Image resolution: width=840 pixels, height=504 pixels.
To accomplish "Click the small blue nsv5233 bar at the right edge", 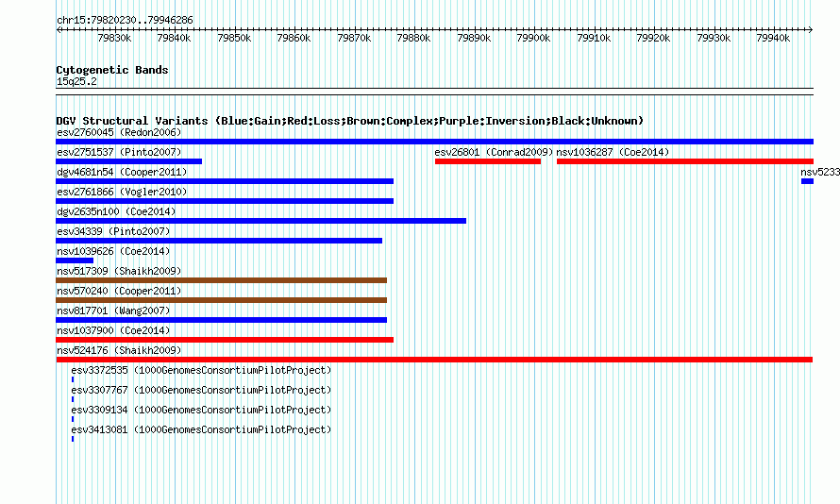I will click(807, 181).
